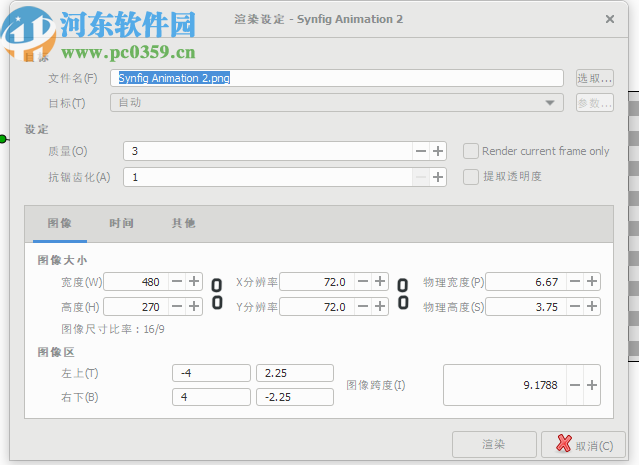Increase the 质量(O) quality value
Image resolution: width=639 pixels, height=465 pixels.
tap(438, 151)
